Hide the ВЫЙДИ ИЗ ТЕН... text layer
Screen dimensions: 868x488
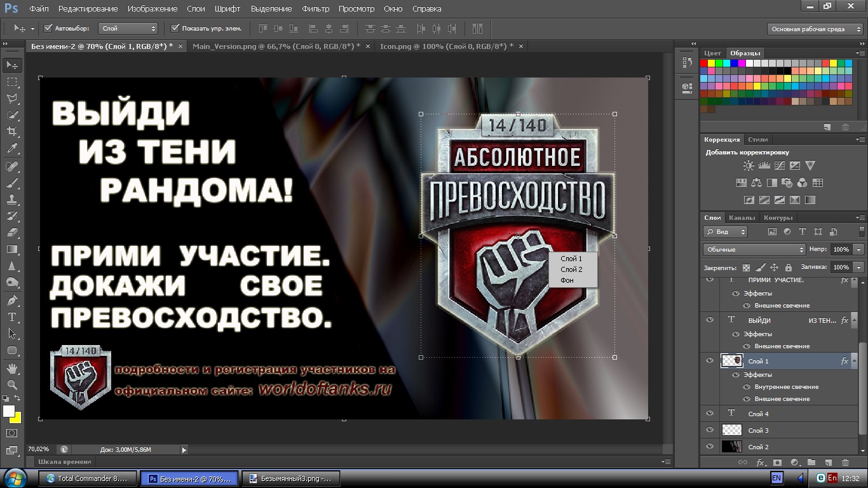[x=710, y=320]
